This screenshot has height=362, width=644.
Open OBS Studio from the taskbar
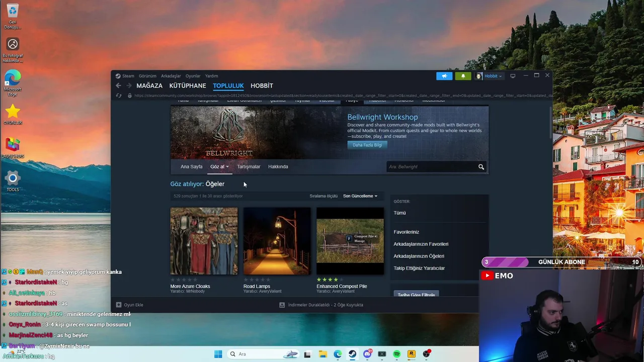click(426, 354)
